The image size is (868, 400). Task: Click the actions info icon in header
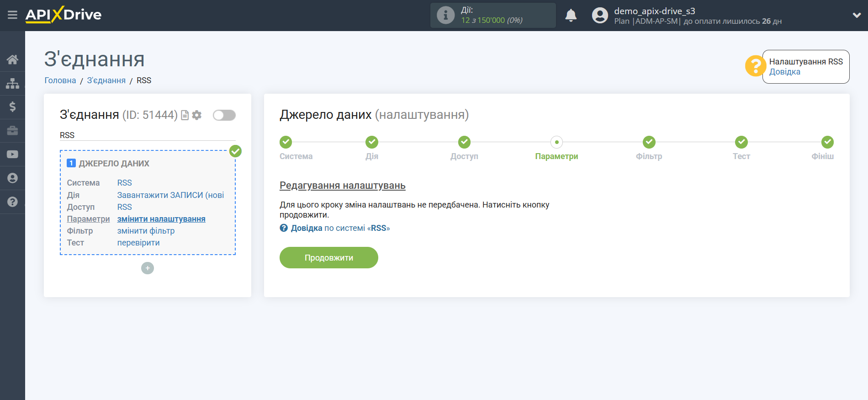(445, 15)
